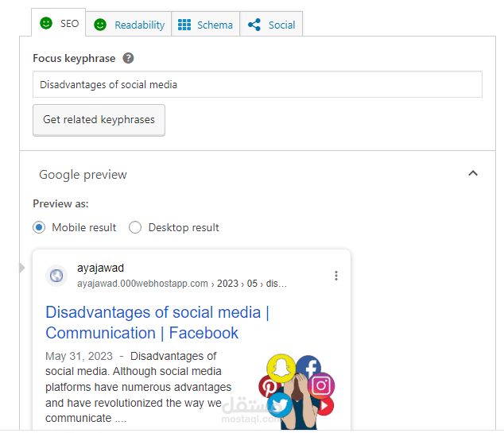Select the Mobile result radio button

[x=40, y=227]
